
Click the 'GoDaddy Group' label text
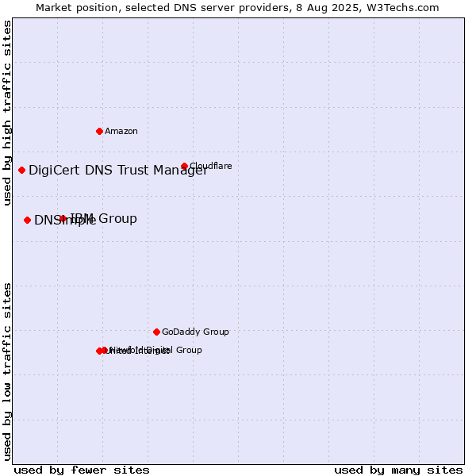point(195,332)
